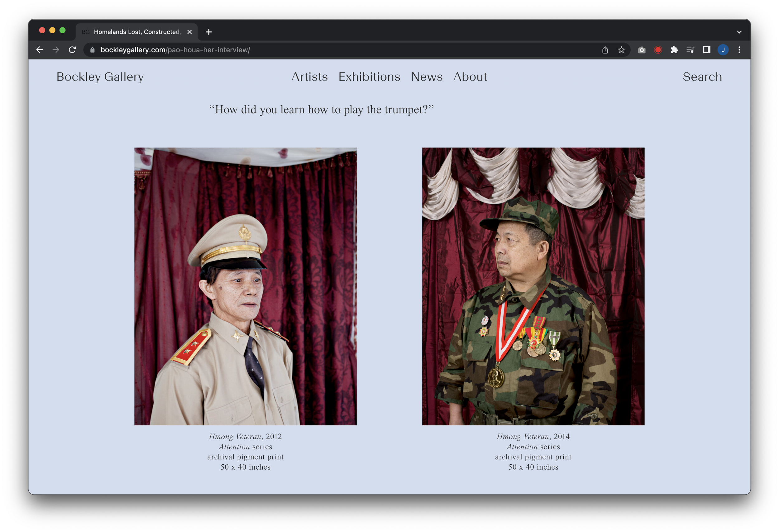Expand the tab search chevron
The image size is (779, 532).
click(x=739, y=32)
